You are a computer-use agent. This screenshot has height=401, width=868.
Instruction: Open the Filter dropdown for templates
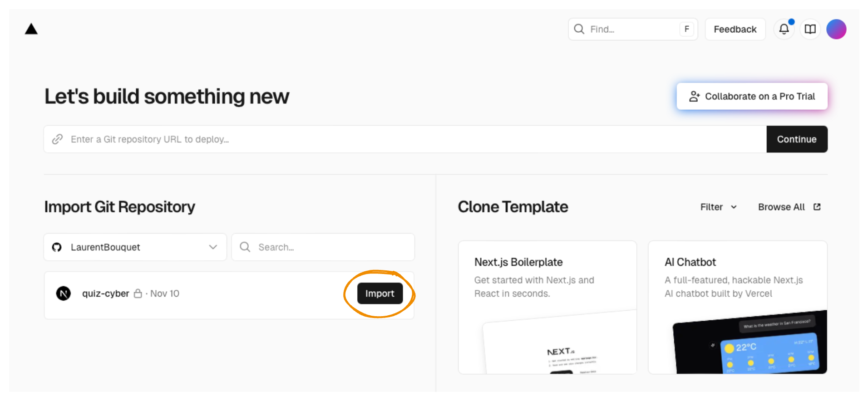coord(718,207)
